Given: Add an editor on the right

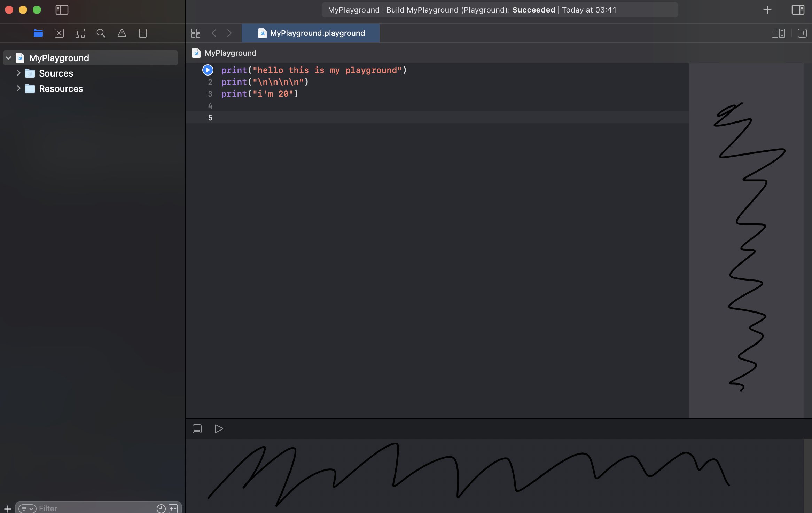Looking at the screenshot, I should [x=802, y=33].
